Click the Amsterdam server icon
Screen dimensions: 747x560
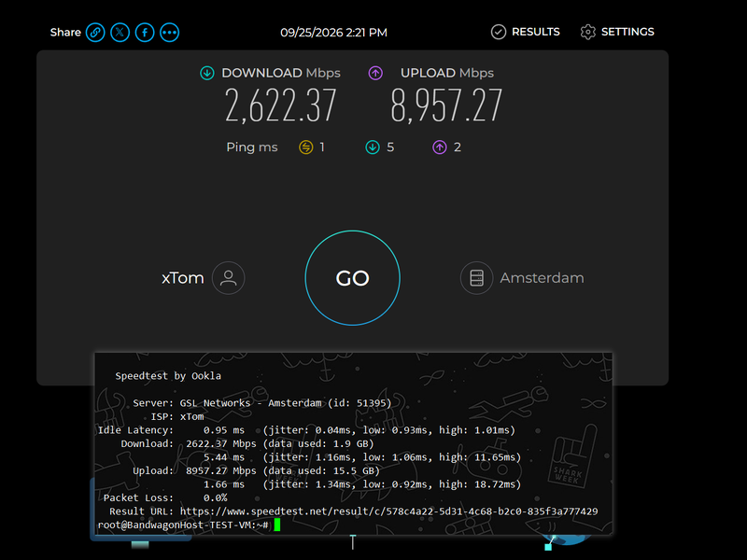click(476, 278)
